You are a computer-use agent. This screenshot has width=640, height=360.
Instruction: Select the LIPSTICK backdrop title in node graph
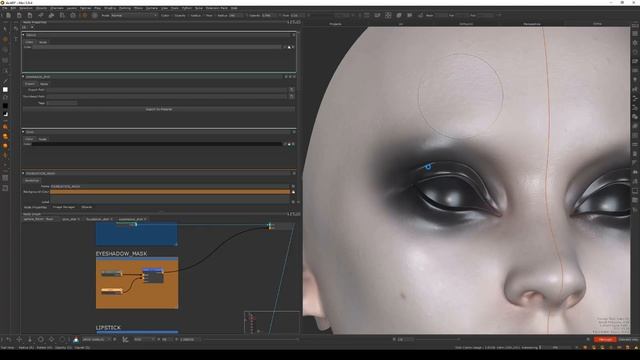(108, 328)
